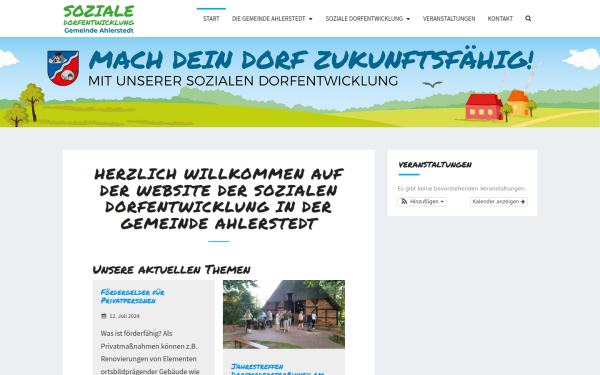Image resolution: width=600 pixels, height=375 pixels.
Task: Click 'Es gibt keine bevorstehenden Veranstaltungen' text
Action: (461, 188)
